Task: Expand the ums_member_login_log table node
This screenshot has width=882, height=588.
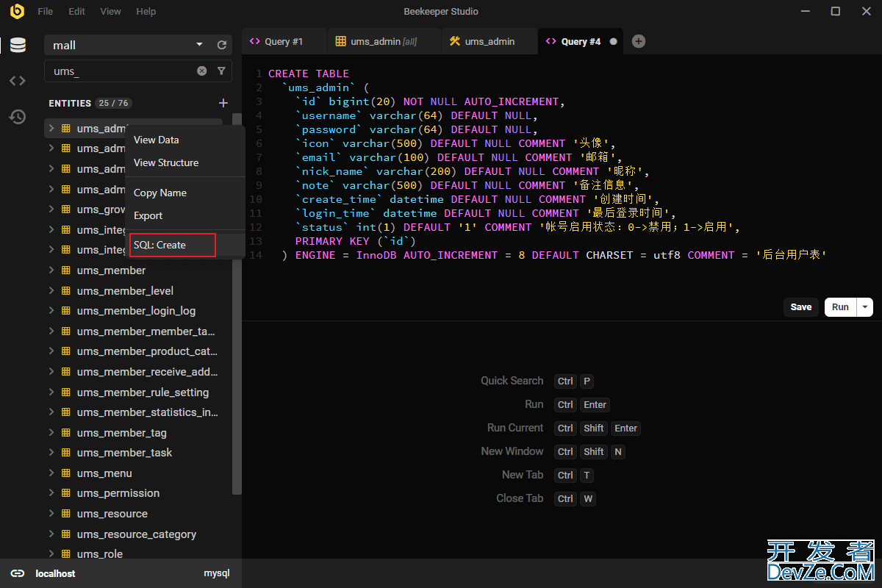Action: tap(51, 311)
